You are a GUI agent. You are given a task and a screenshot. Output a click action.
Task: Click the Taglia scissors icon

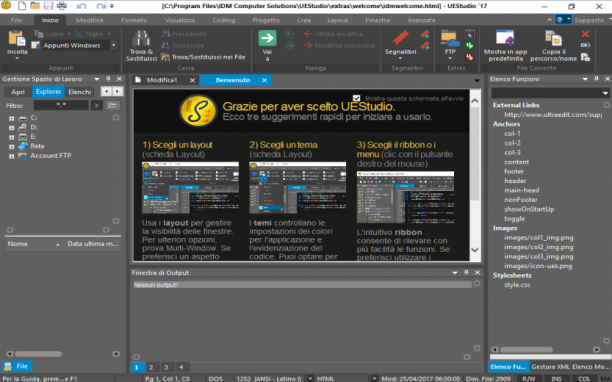80,34
